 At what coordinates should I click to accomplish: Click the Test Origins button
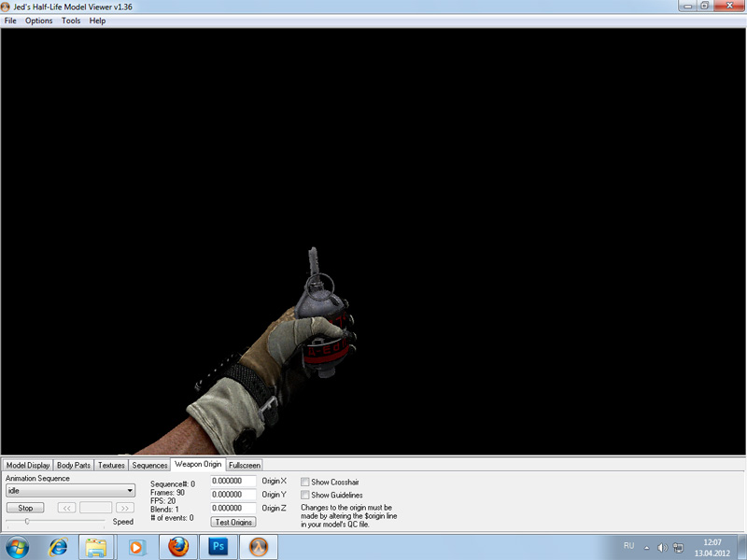[x=233, y=522]
